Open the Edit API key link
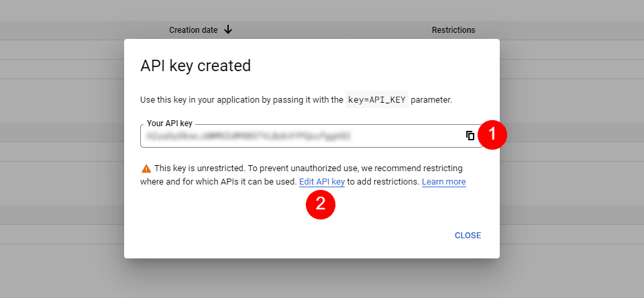This screenshot has height=298, width=644. (322, 182)
